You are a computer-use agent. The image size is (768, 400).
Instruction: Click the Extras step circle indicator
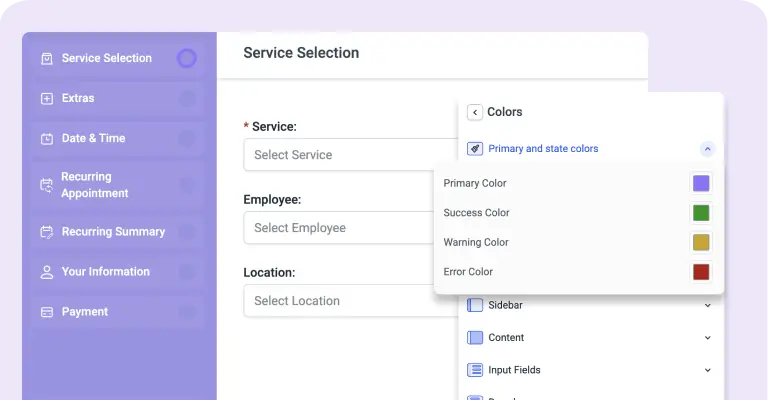click(x=187, y=98)
